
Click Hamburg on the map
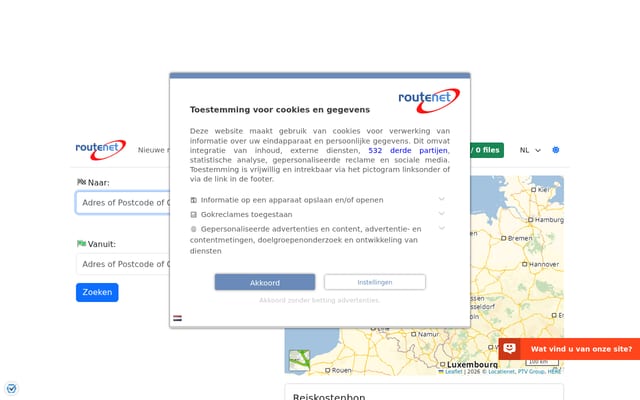546,220
